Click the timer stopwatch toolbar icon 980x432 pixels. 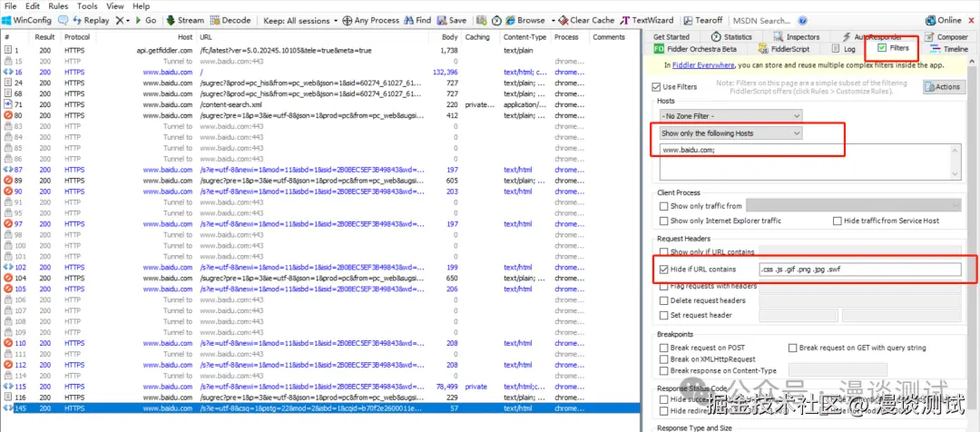tap(496, 20)
